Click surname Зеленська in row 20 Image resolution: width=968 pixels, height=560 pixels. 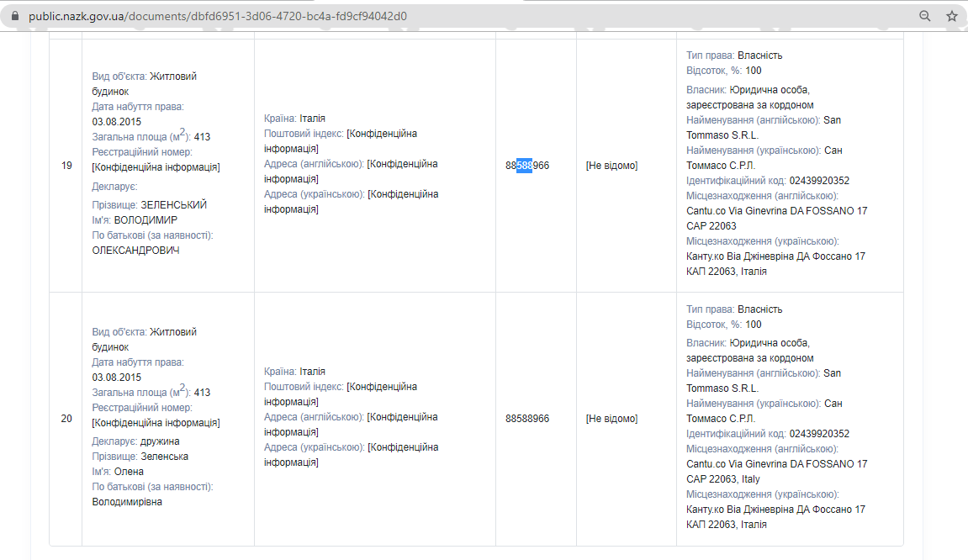point(164,457)
